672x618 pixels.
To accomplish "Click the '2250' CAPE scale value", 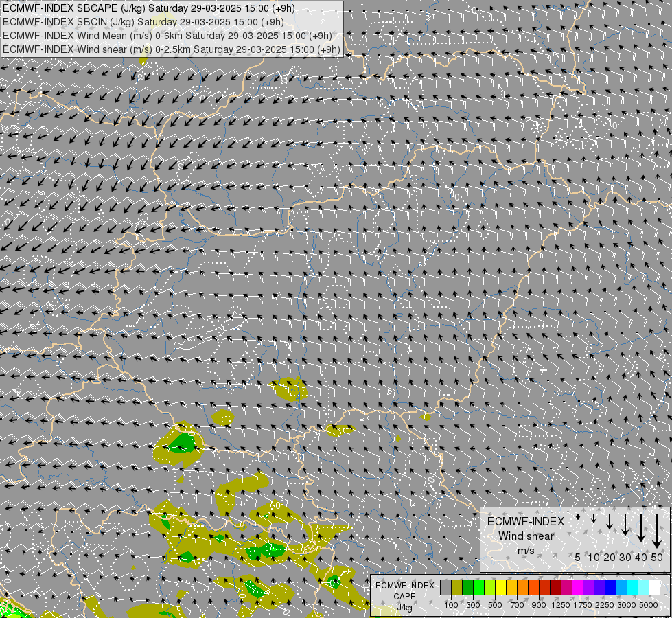I will coord(605,605).
